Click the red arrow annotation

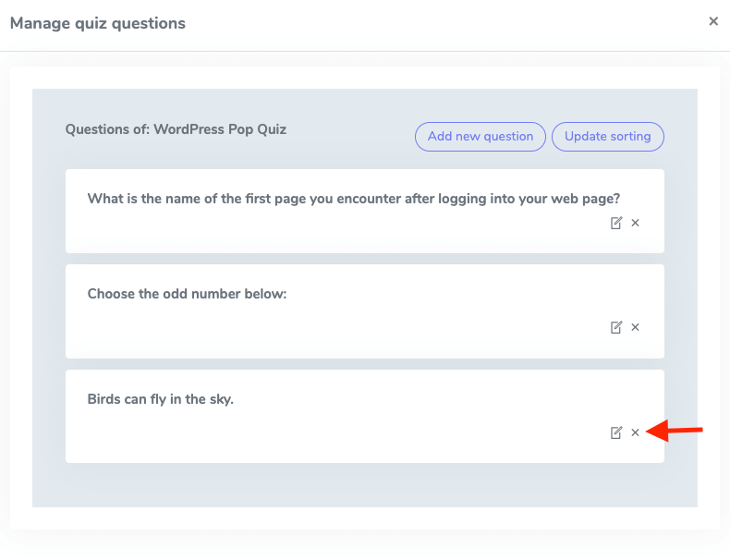(x=677, y=432)
